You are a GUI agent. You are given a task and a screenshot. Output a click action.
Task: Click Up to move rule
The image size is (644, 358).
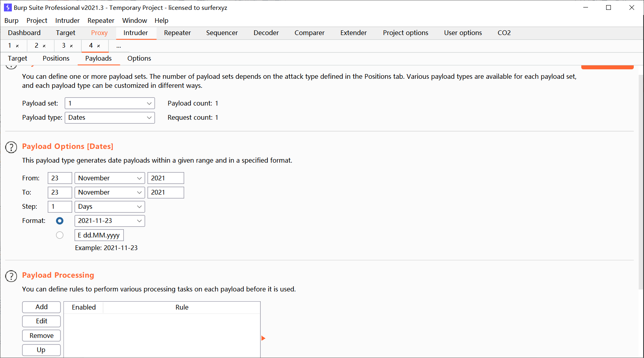[41, 350]
